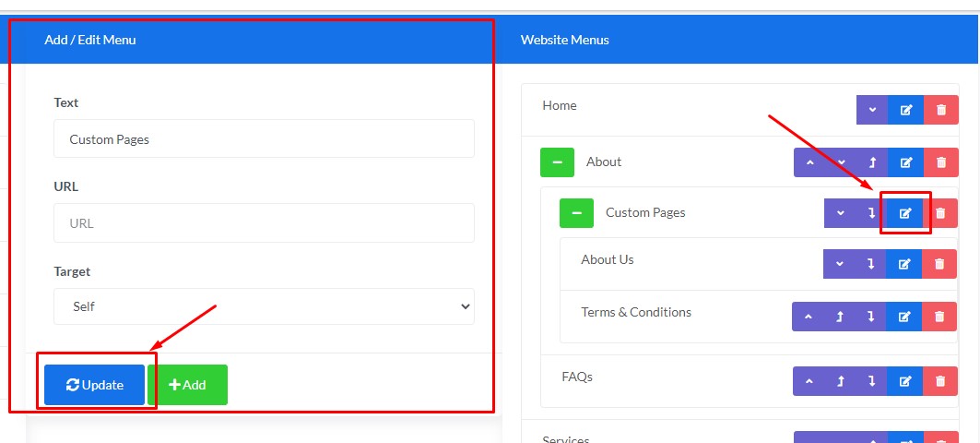Edit the About Us menu entry
This screenshot has width=980, height=443.
click(x=904, y=264)
